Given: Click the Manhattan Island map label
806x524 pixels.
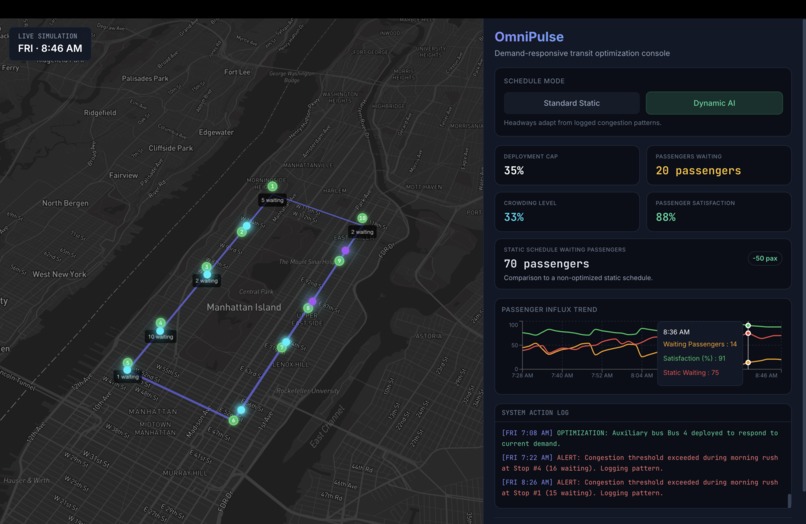Looking at the screenshot, I should [244, 307].
